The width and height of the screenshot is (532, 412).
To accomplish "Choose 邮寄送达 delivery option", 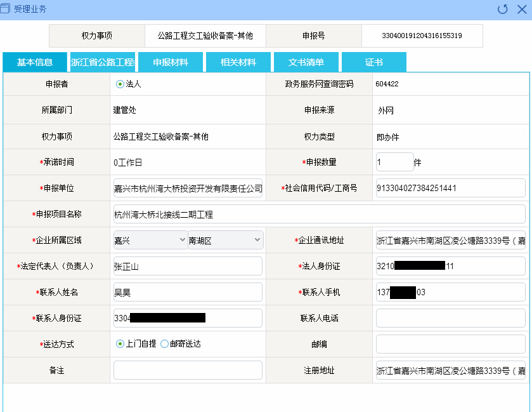I will [165, 344].
